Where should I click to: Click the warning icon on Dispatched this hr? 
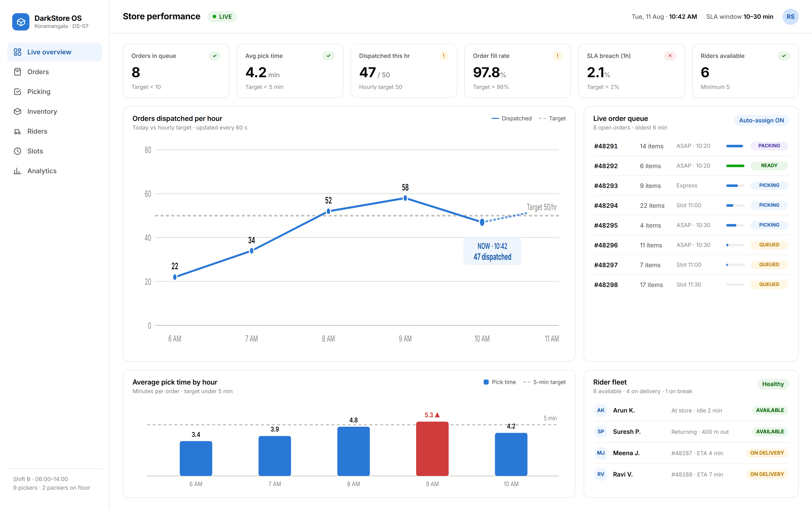(444, 56)
